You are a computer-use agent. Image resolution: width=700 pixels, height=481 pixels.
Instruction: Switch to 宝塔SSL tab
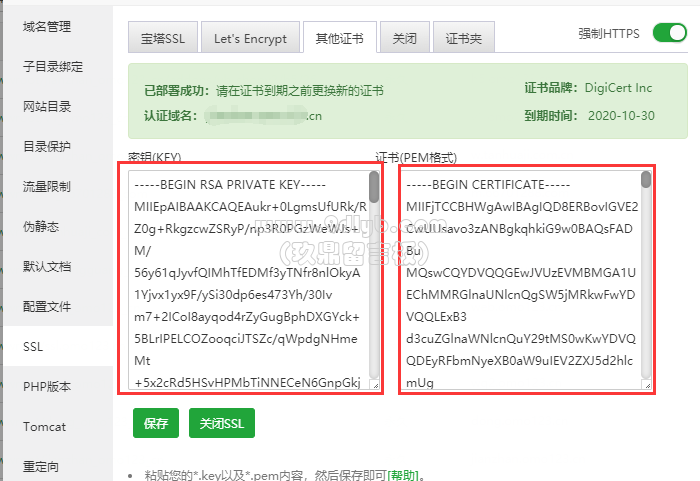tap(163, 38)
